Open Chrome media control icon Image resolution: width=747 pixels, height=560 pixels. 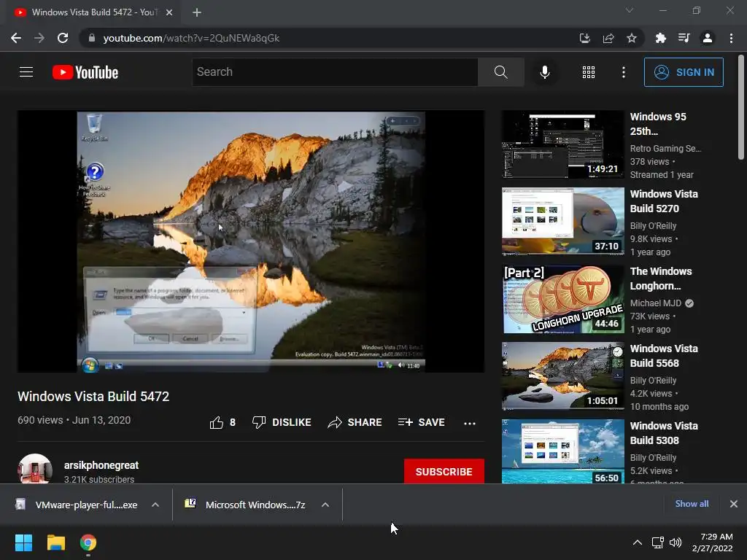pos(684,38)
